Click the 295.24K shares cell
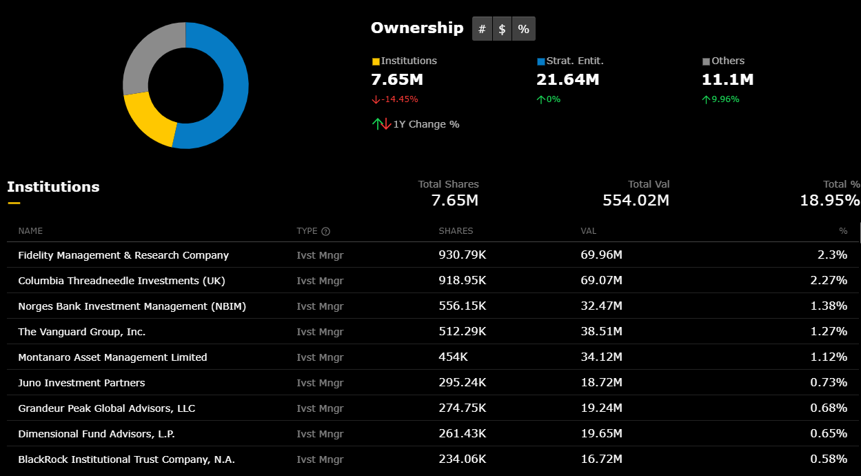The image size is (861, 476). (462, 383)
